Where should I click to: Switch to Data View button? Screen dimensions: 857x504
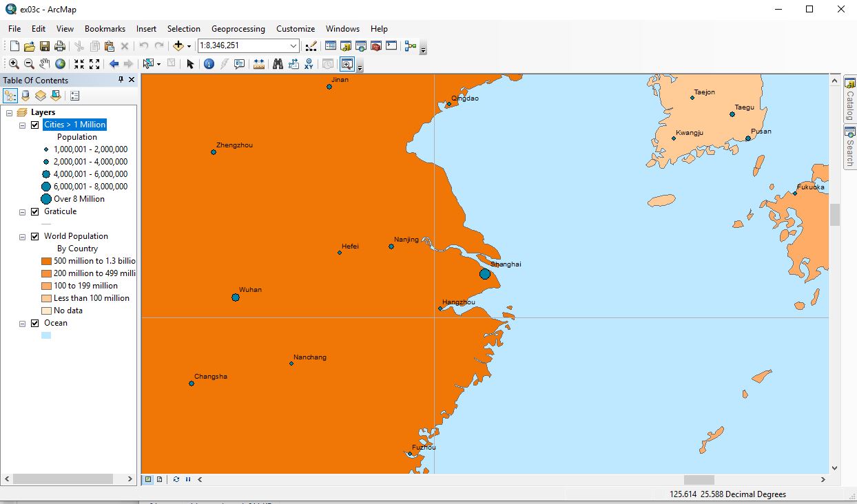point(147,479)
